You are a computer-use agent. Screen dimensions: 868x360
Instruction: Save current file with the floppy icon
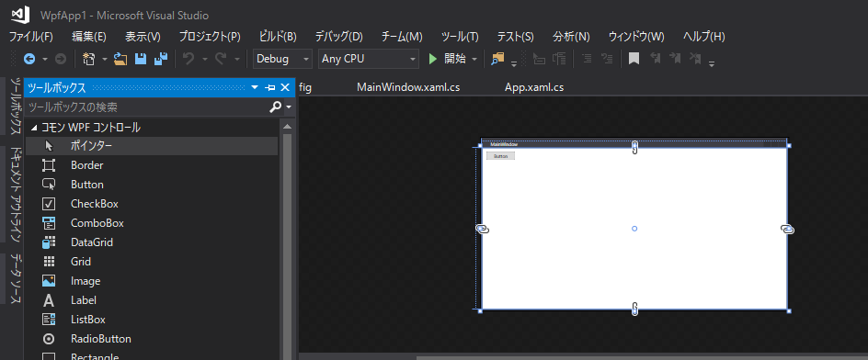(x=141, y=59)
